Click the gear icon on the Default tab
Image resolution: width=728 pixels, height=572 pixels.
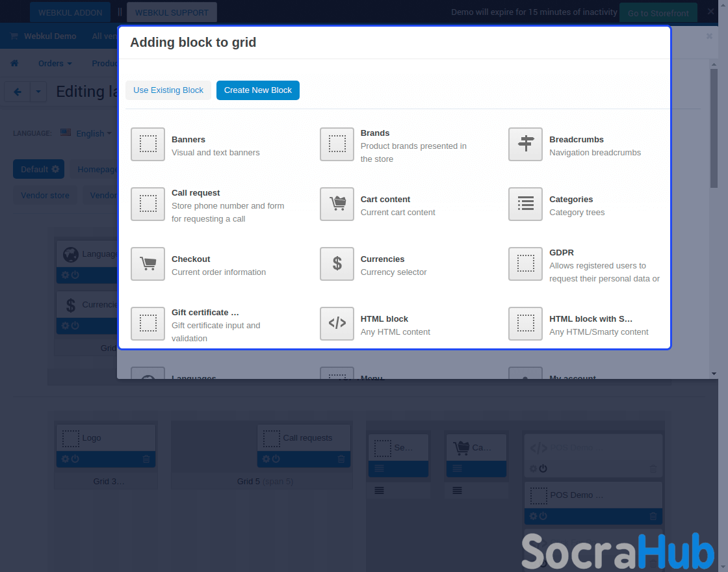click(x=55, y=169)
